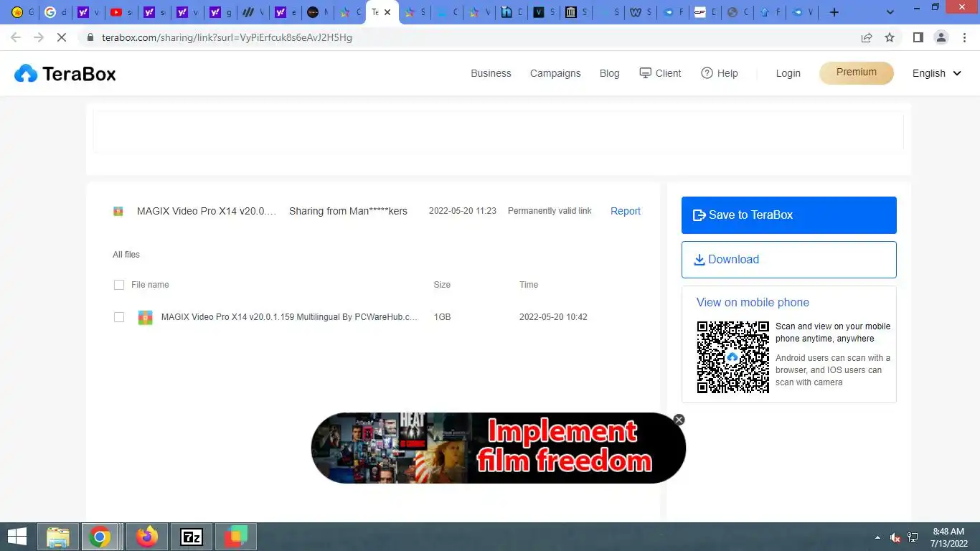Show hidden system tray icons
980x551 pixels.
(877, 537)
